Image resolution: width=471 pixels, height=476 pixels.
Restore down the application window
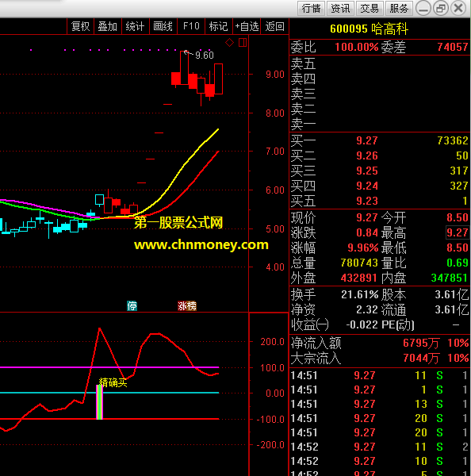click(441, 8)
